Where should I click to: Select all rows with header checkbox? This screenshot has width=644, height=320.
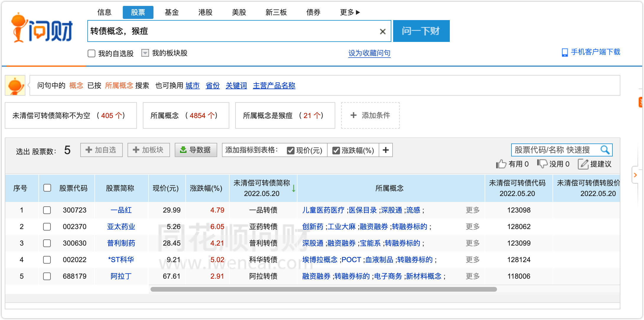pyautogui.click(x=47, y=187)
